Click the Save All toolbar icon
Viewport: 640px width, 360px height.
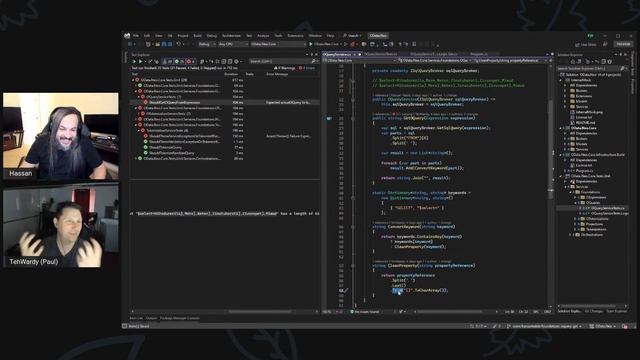[169, 44]
